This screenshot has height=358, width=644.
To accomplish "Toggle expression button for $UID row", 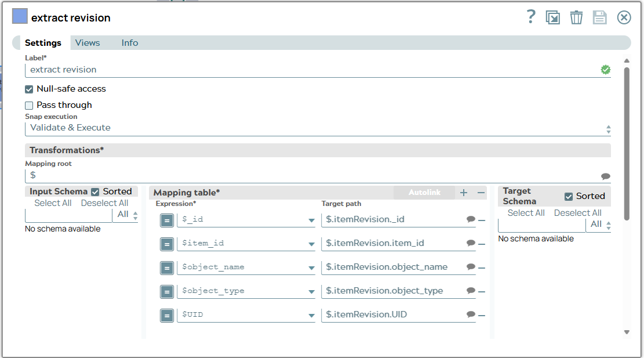I will [x=167, y=316].
